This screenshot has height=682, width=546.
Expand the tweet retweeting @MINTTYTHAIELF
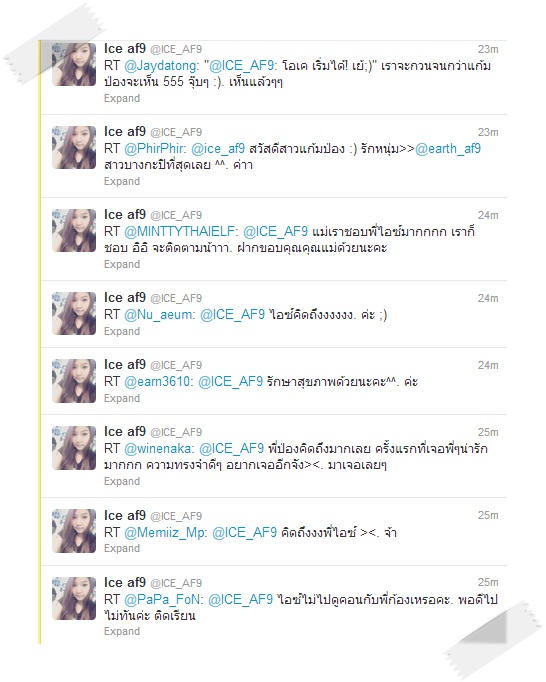click(122, 264)
